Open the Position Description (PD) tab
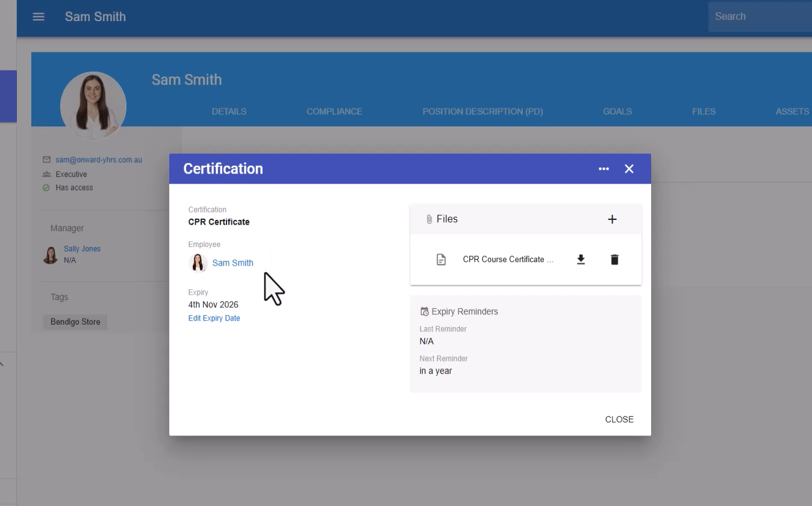Screen dimensions: 812x506 tap(483, 111)
